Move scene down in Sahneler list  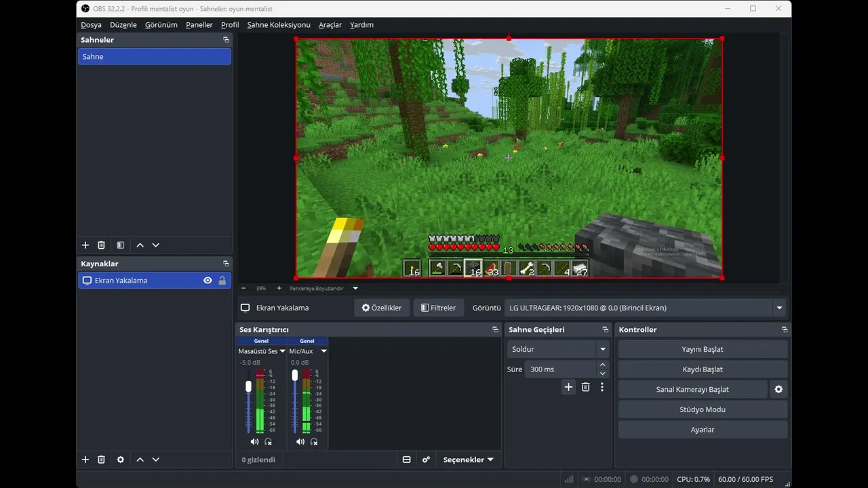coord(156,245)
